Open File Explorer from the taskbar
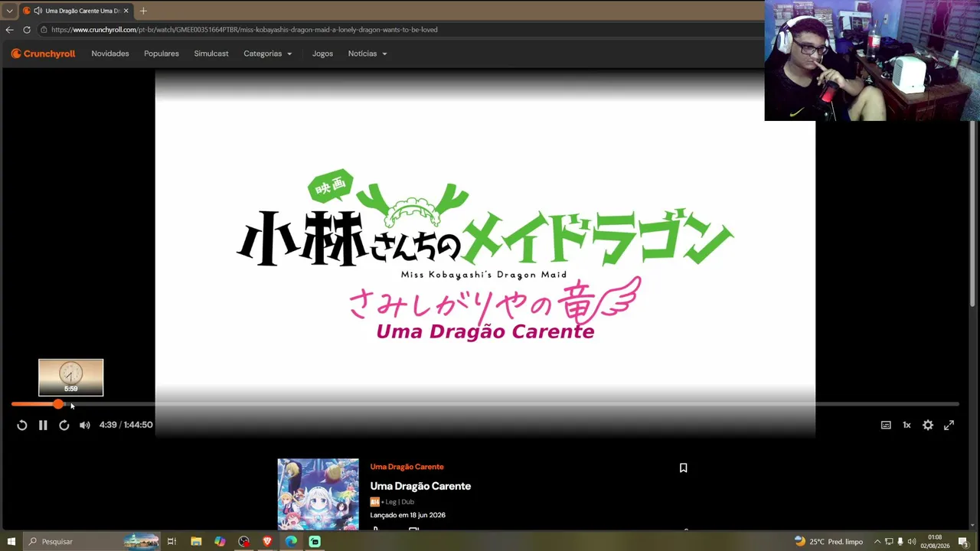 [196, 541]
